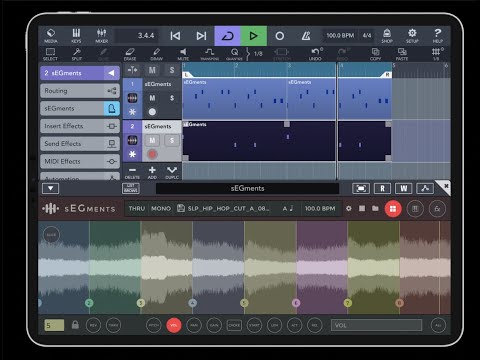This screenshot has width=480, height=360.
Task: Choose the Draw tool
Action: 156,54
